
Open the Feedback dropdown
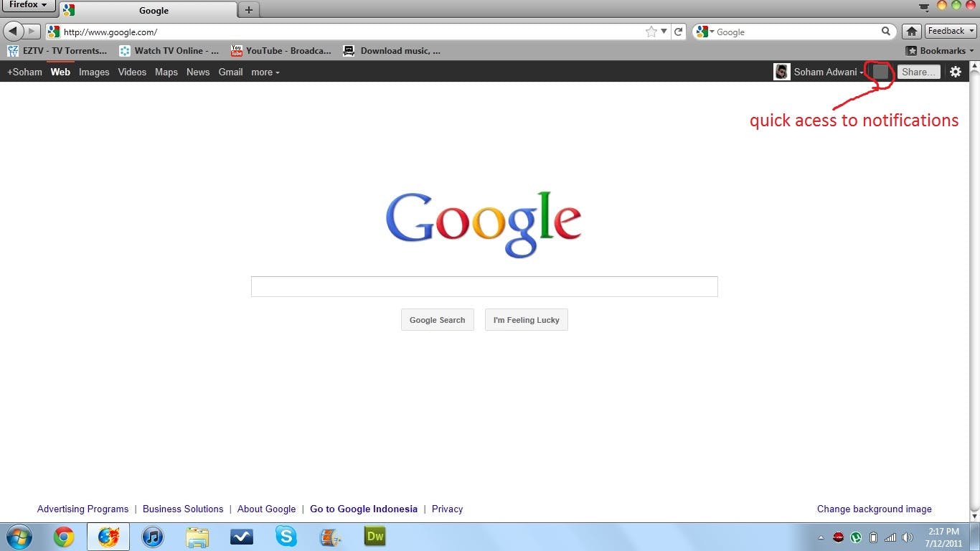[951, 31]
